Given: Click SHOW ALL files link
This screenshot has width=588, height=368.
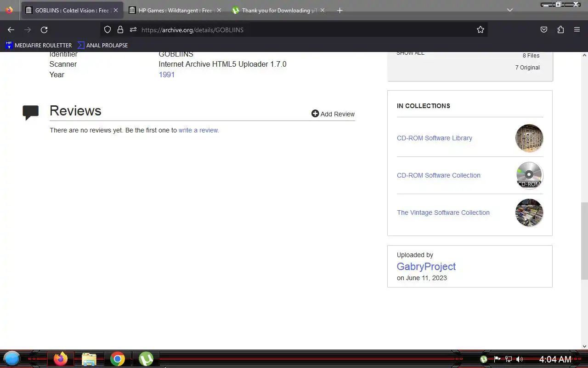Looking at the screenshot, I should click(x=410, y=53).
